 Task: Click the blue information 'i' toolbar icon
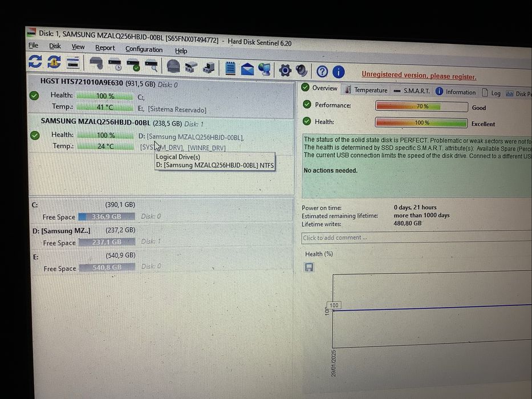(338, 72)
